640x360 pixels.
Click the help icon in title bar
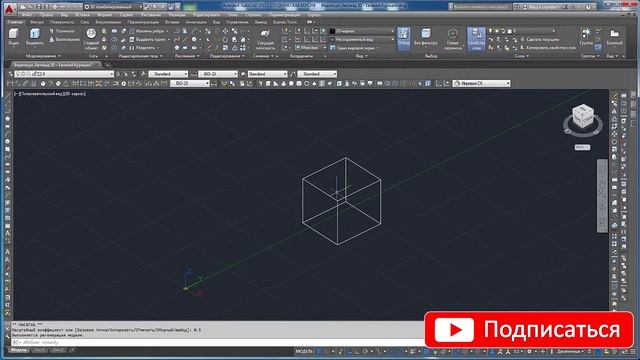pyautogui.click(x=588, y=7)
